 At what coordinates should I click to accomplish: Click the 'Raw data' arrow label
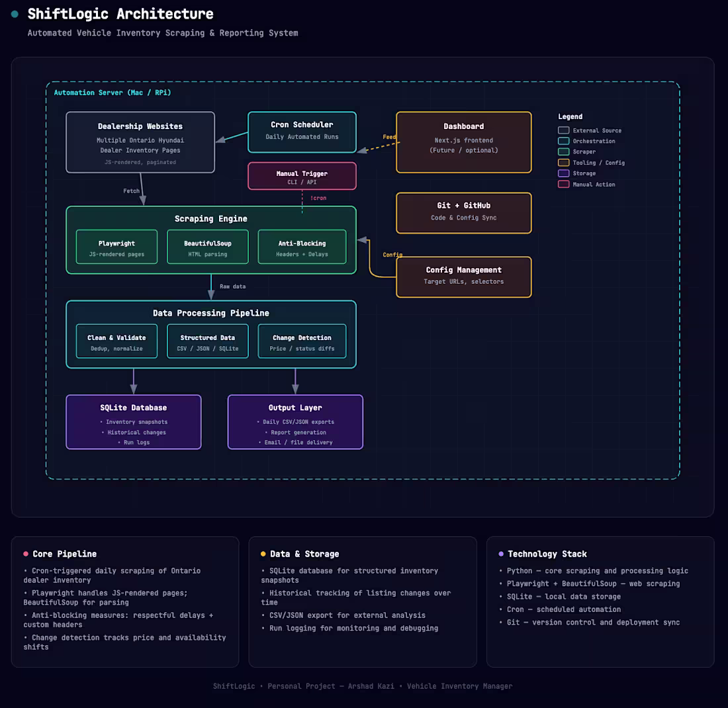[232, 287]
